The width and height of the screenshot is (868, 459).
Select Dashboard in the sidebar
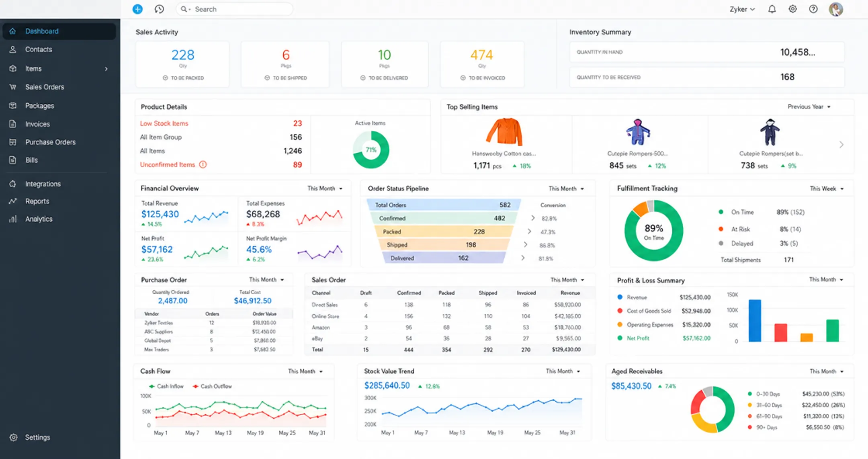click(x=59, y=31)
